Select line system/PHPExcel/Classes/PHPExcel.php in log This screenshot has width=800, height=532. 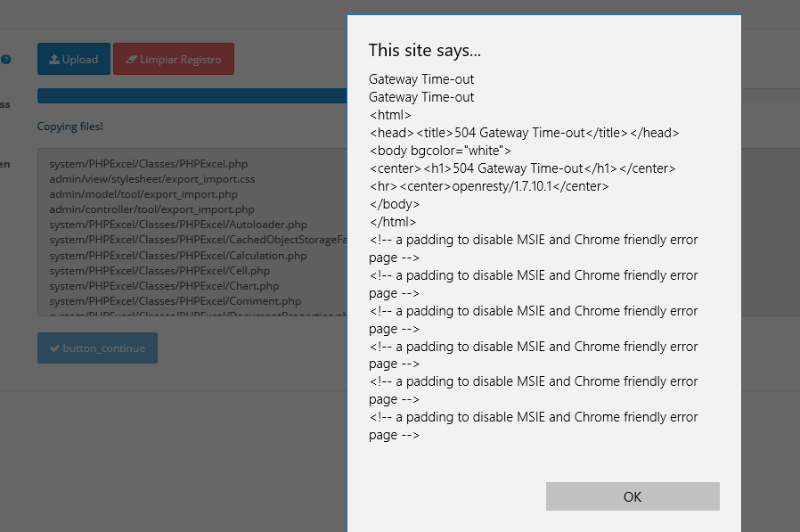click(x=149, y=164)
